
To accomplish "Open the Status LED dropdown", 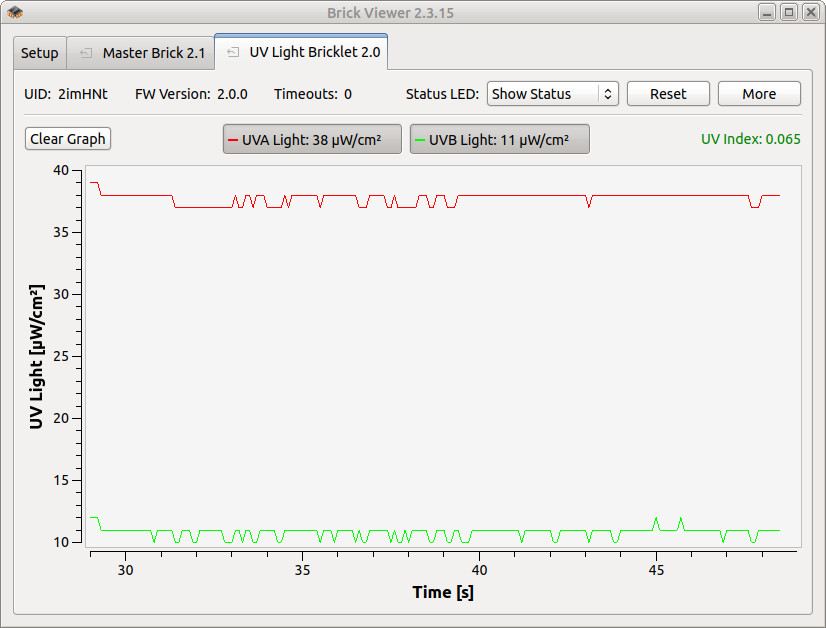I will (553, 94).
